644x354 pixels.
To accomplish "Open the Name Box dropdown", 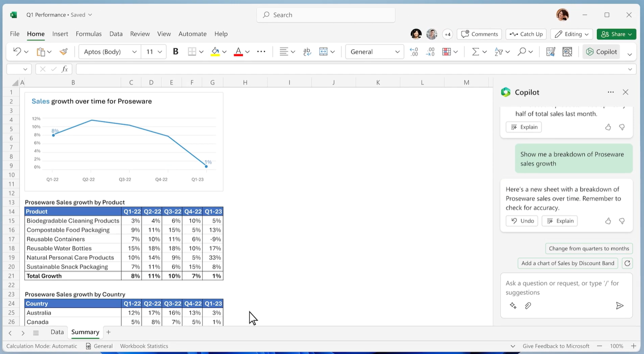I will pos(25,69).
